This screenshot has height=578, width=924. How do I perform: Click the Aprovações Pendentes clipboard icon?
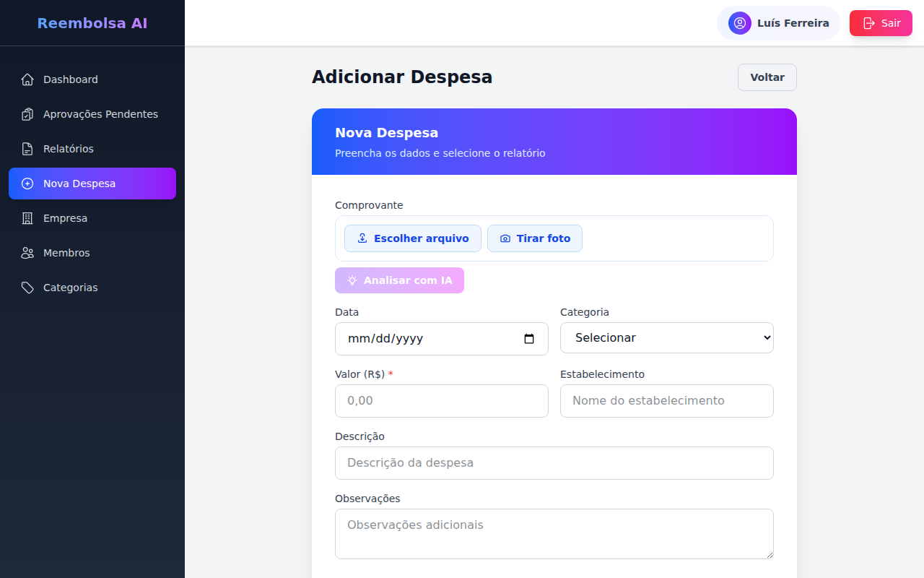[x=27, y=114]
